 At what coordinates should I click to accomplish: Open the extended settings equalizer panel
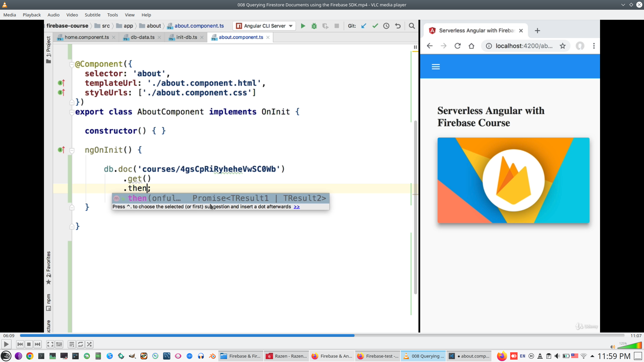[59, 344]
